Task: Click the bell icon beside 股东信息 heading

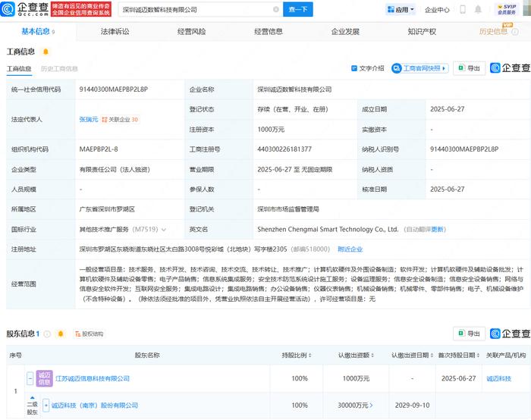Action: [x=61, y=334]
